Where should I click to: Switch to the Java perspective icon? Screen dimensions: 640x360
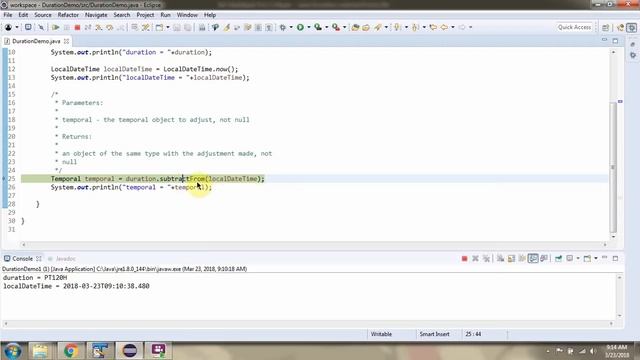(621, 27)
